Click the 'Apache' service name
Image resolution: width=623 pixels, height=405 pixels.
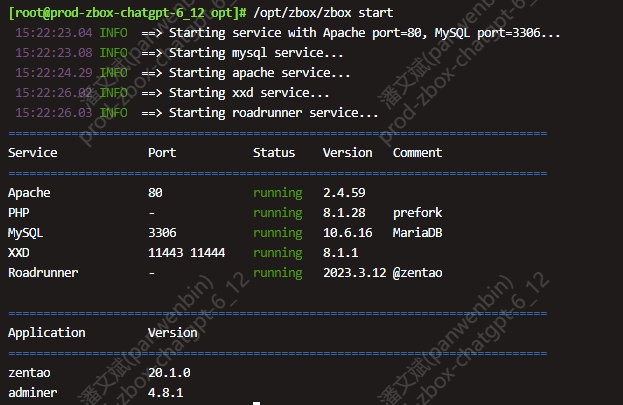[29, 193]
